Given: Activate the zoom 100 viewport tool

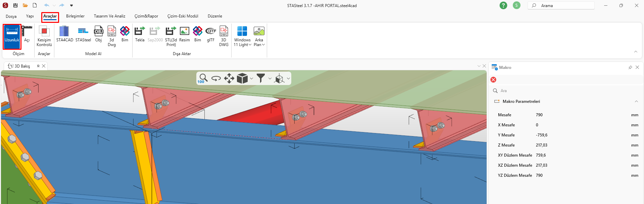Looking at the screenshot, I should pos(202,78).
